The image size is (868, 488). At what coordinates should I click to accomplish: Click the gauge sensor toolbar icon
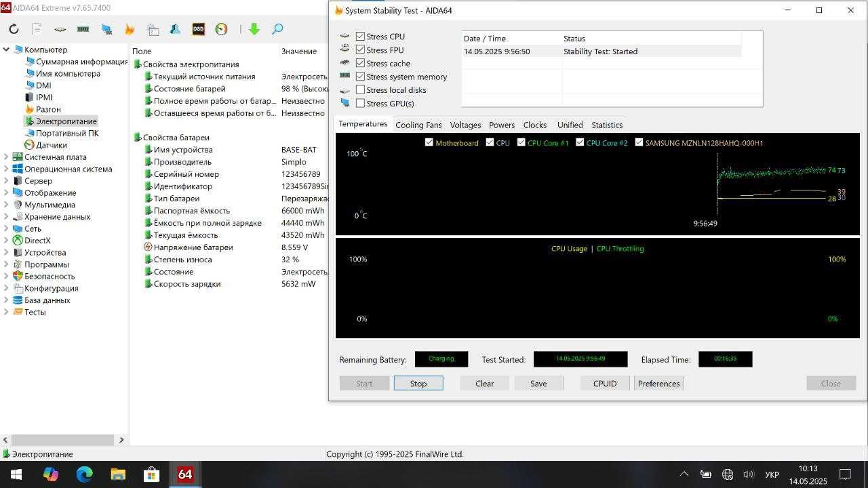221,29
